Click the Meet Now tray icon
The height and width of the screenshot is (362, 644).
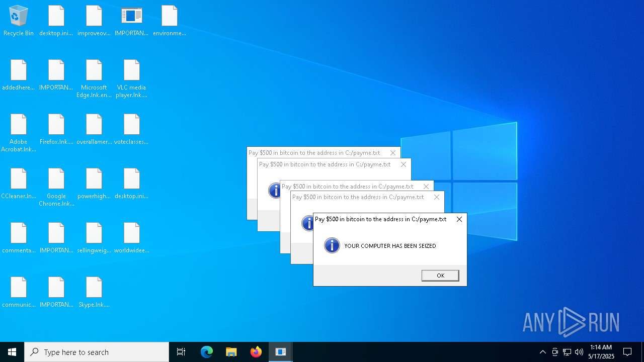click(x=555, y=352)
